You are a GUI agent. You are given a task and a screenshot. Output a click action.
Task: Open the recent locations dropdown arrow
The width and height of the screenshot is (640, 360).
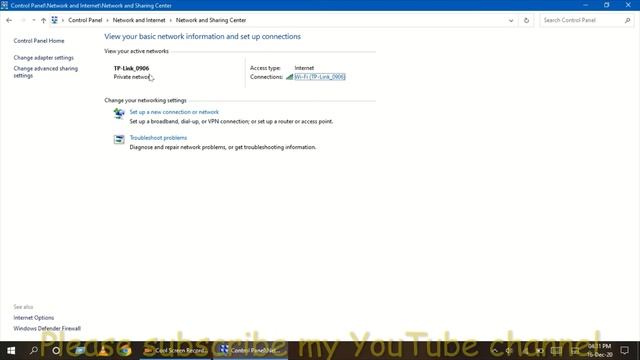coord(33,20)
